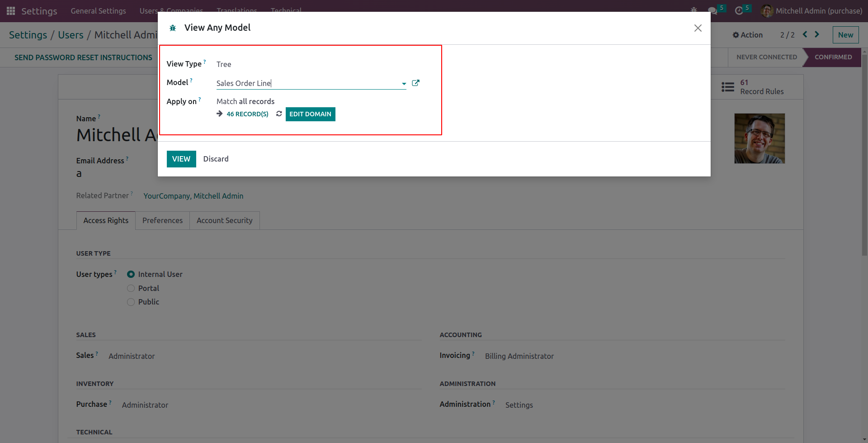Go to previous user record arrow

click(805, 34)
